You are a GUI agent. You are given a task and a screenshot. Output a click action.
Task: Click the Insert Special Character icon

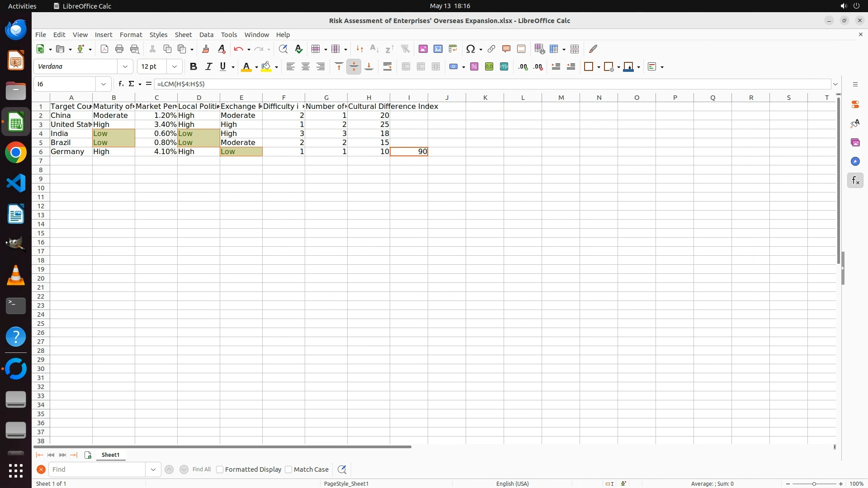click(x=471, y=49)
